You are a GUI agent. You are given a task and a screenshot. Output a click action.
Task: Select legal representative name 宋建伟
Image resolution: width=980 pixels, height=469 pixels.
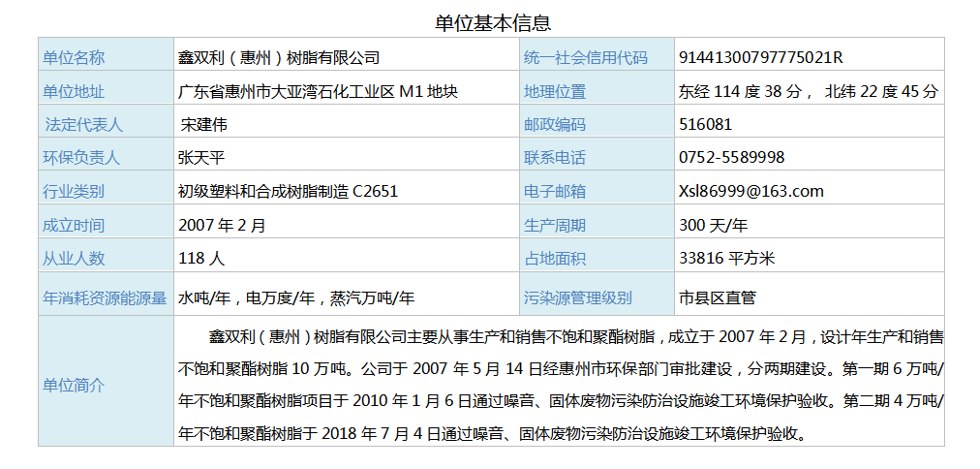pyautogui.click(x=204, y=125)
